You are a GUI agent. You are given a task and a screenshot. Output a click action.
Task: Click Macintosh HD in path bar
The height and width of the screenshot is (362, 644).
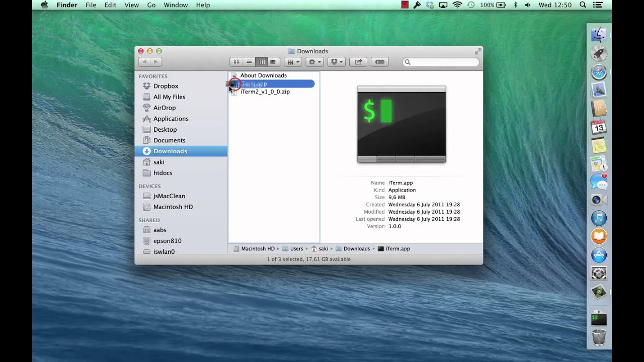coord(254,249)
